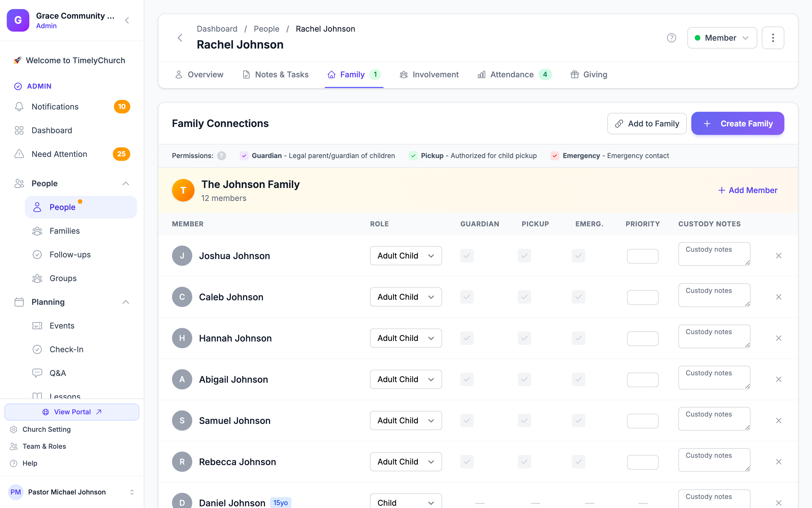The image size is (812, 508).
Task: Open the View Portal button
Action: coord(72,412)
